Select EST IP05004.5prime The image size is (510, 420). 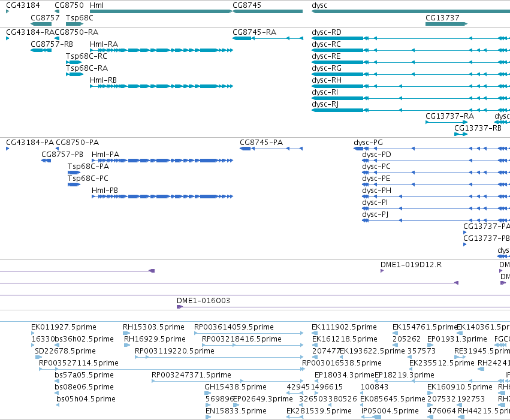(x=371, y=417)
